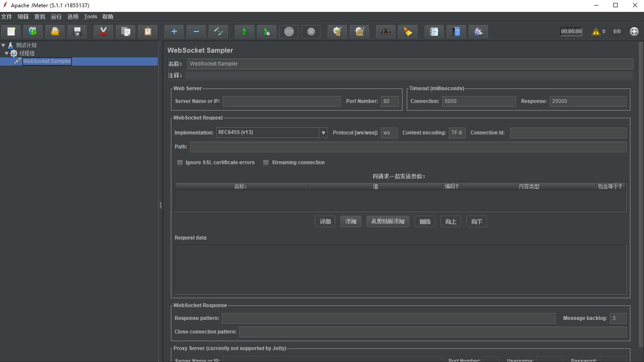
Task: Stop the running test icon
Action: [289, 31]
